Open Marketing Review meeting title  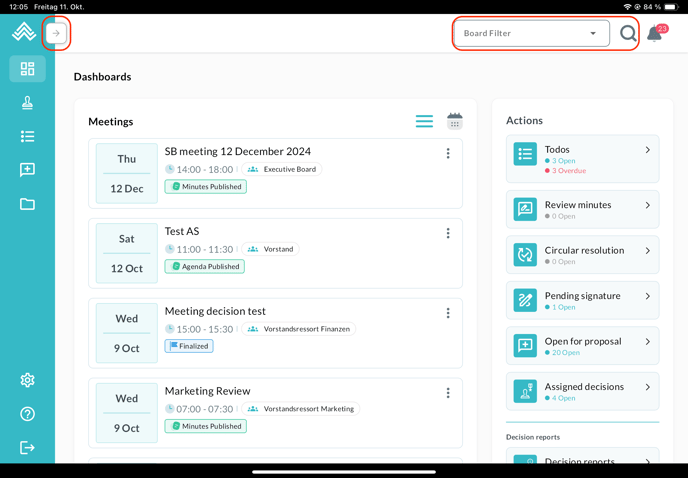coord(207,391)
